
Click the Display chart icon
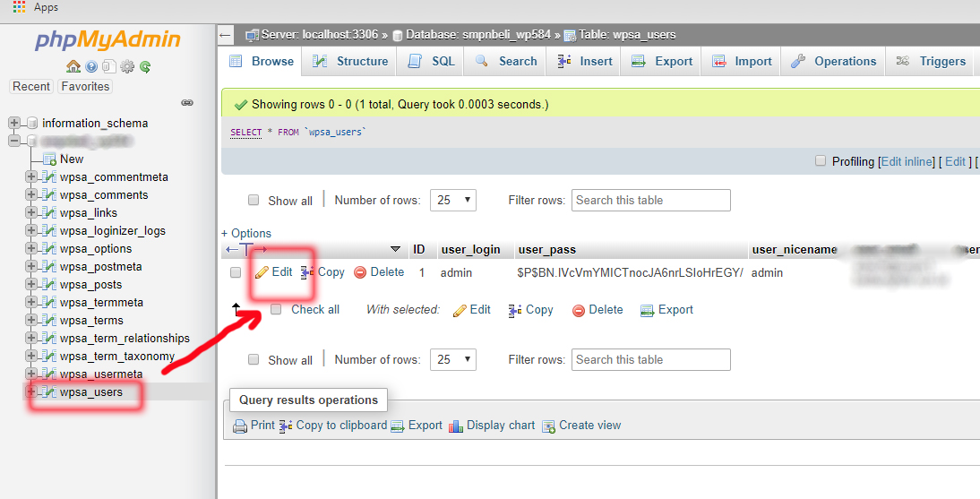click(456, 426)
